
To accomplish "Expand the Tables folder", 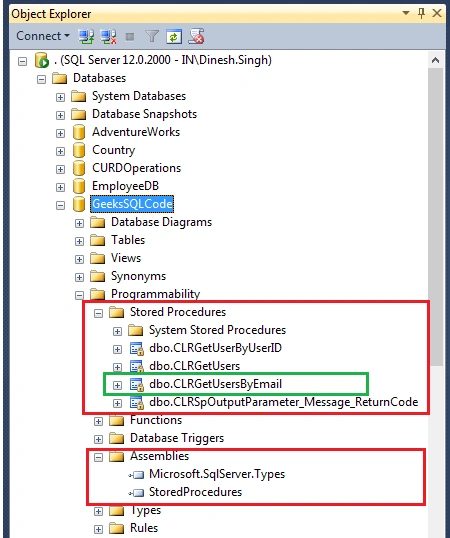I will [x=79, y=242].
